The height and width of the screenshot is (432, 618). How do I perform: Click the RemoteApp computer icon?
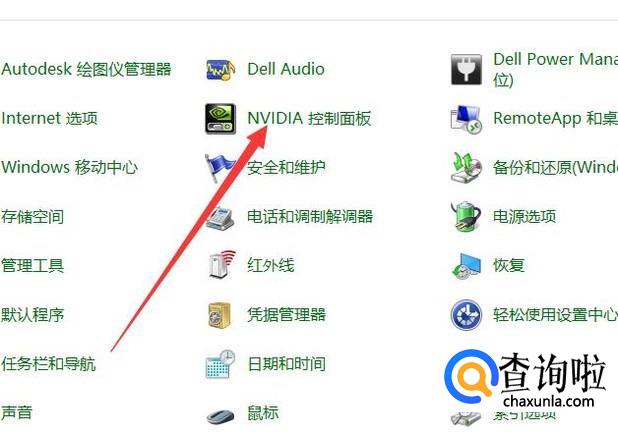466,119
